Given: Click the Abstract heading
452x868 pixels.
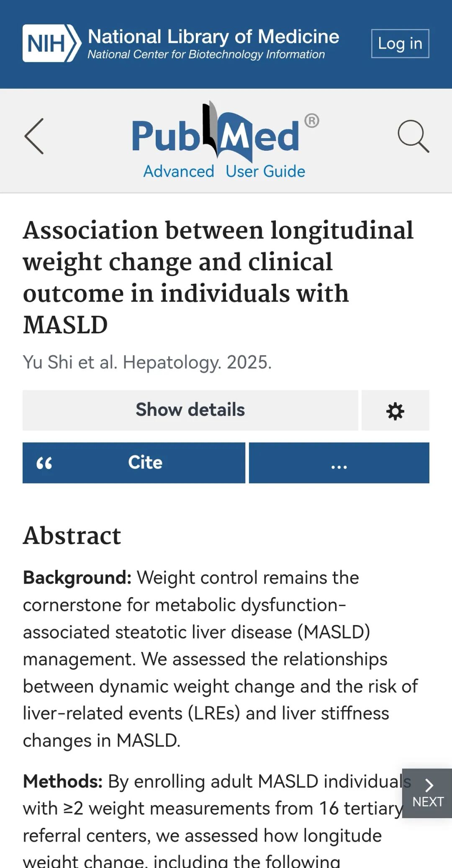Looking at the screenshot, I should [x=72, y=536].
